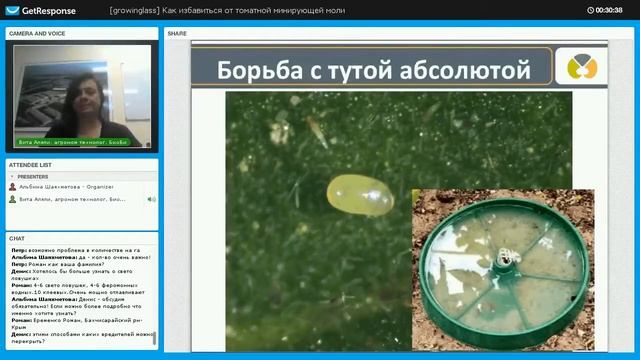Click Альбина's message 'Денис - обсудим обязательно!'
This screenshot has width=640, height=360.
(x=76, y=306)
